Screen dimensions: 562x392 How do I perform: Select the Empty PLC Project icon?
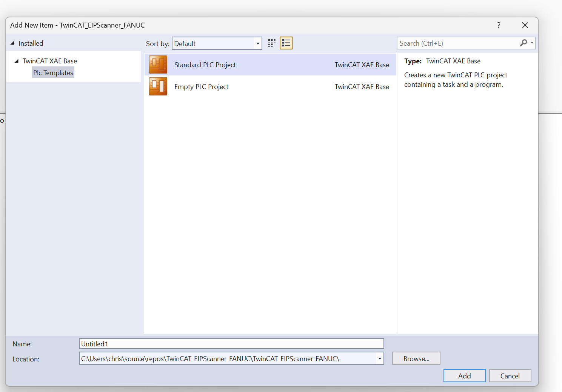click(x=158, y=86)
